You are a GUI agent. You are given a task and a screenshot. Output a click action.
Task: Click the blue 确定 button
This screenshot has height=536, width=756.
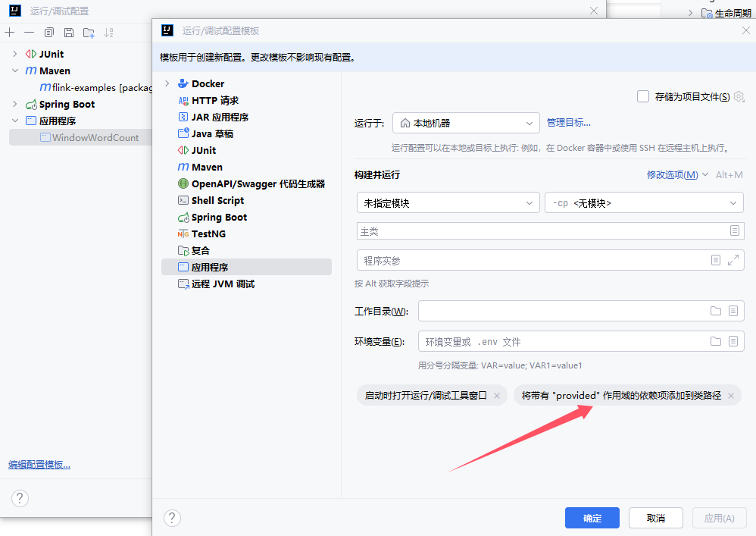[x=592, y=518]
